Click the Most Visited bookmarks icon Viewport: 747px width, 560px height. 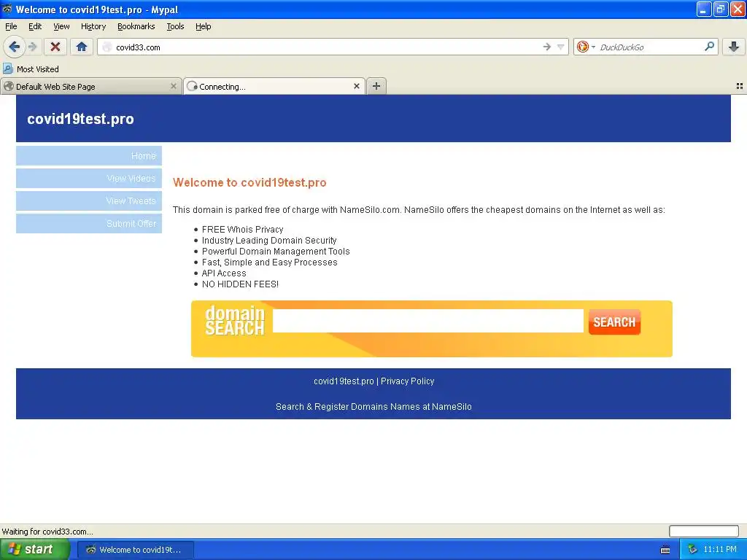click(7, 69)
